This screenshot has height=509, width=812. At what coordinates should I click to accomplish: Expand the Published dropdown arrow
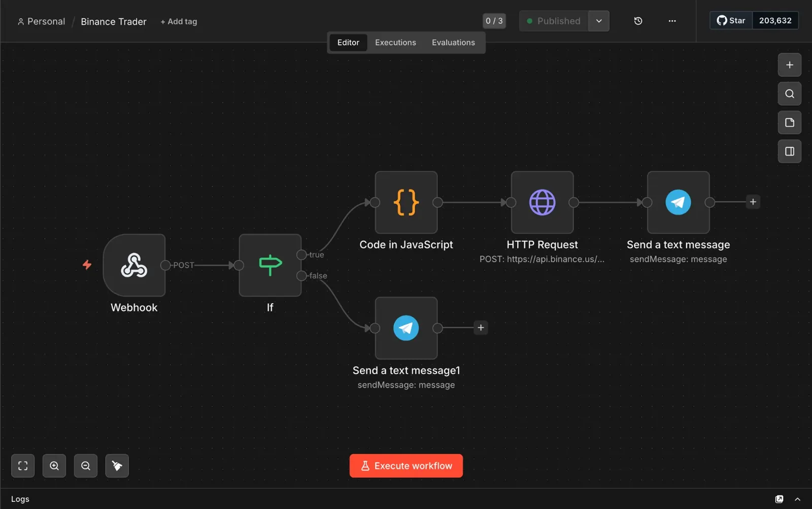click(599, 21)
